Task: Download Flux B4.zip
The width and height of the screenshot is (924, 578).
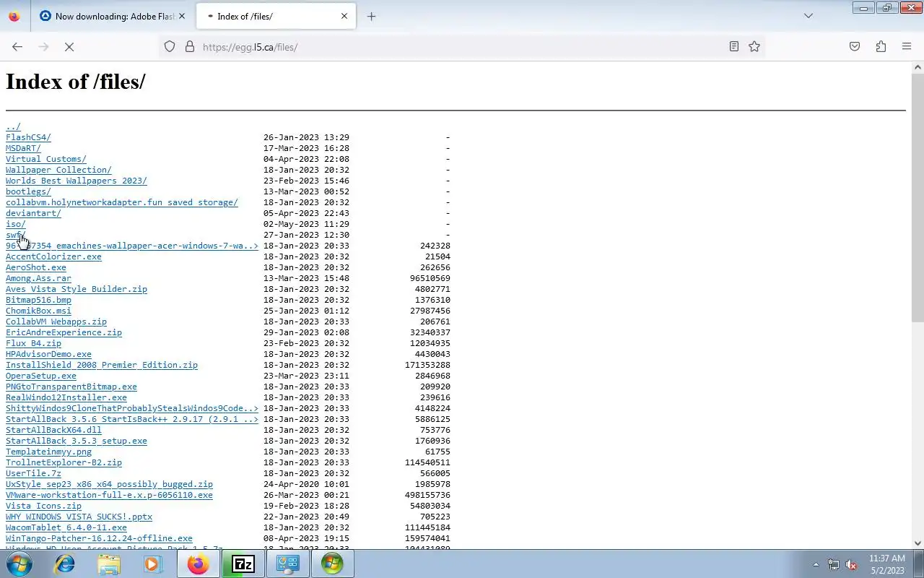Action: click(x=33, y=343)
